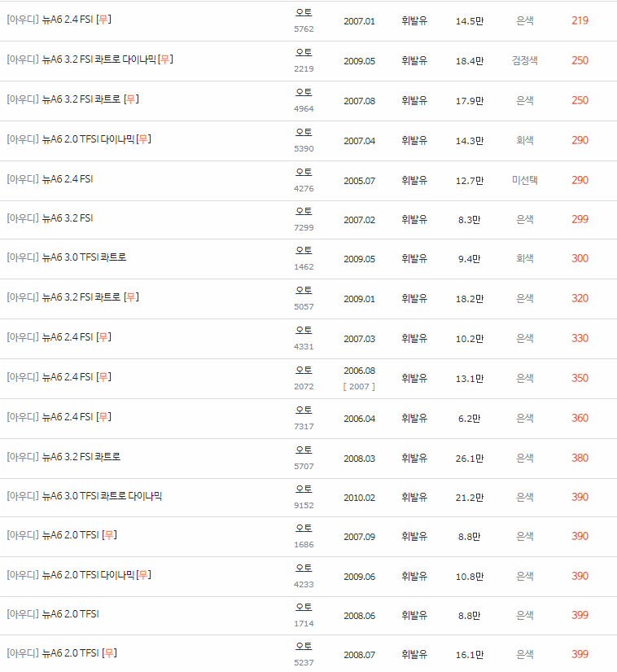
Task: Click the [무] badge on the 13.1만 km listing
Action: [103, 378]
